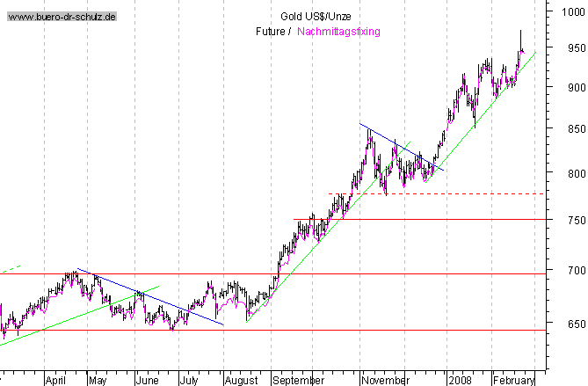Click the July month label
588x386 pixels.
point(189,381)
